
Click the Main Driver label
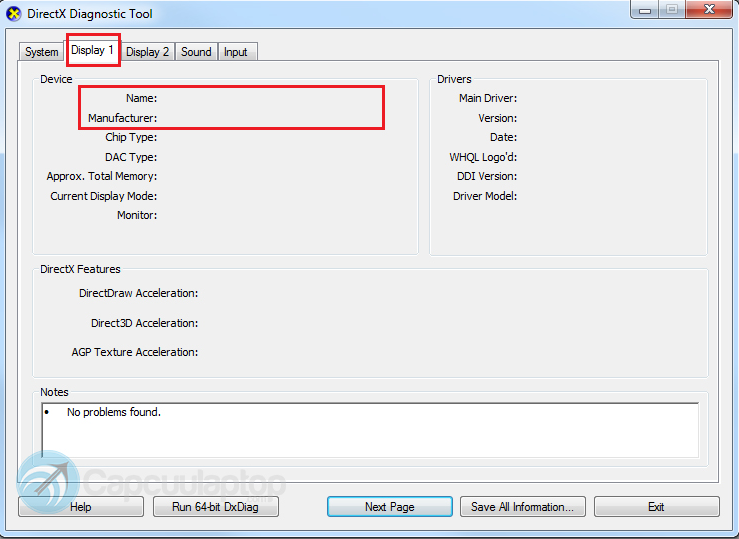487,98
